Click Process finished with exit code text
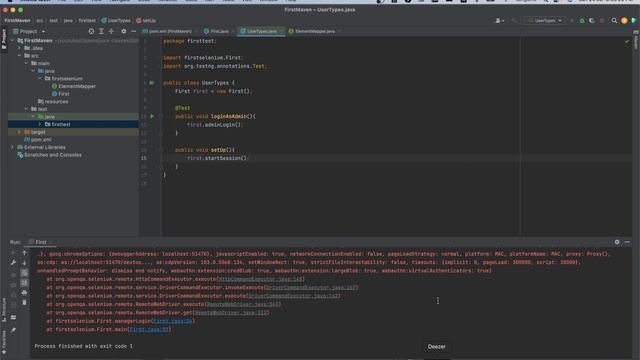Screen dimensions: 640x360 (83, 346)
